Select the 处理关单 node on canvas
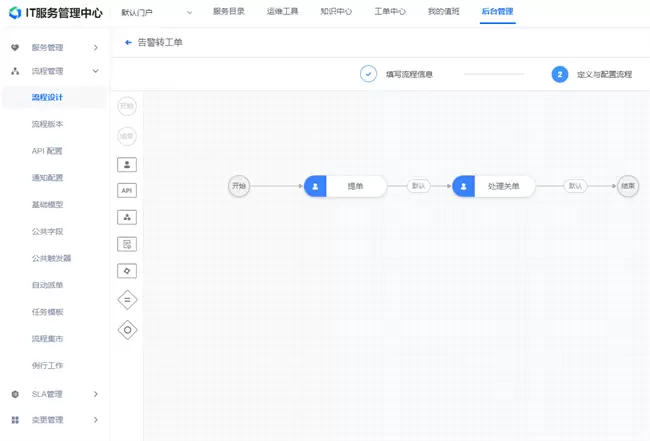The image size is (650, 441). (x=493, y=186)
